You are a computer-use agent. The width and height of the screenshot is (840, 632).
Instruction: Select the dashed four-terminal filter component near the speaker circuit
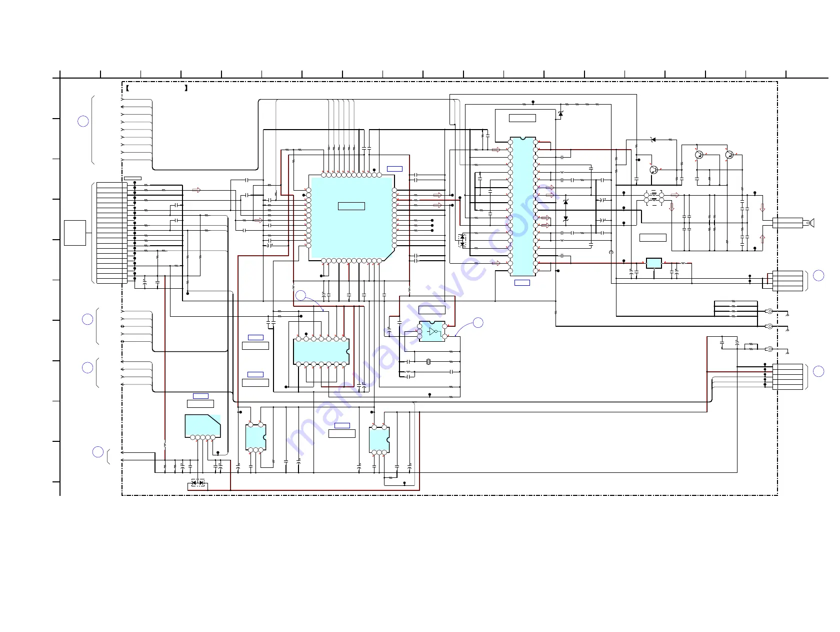(654, 198)
